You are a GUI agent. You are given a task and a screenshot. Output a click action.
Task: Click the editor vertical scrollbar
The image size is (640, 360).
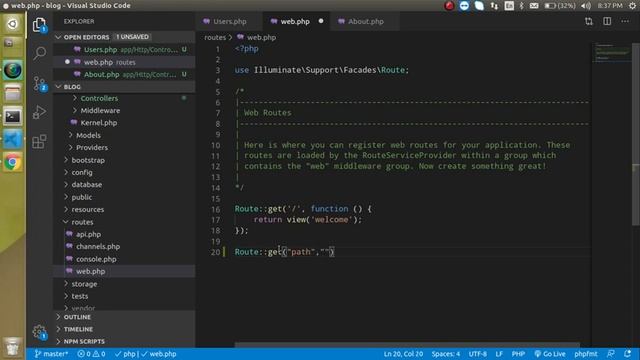[x=636, y=134]
